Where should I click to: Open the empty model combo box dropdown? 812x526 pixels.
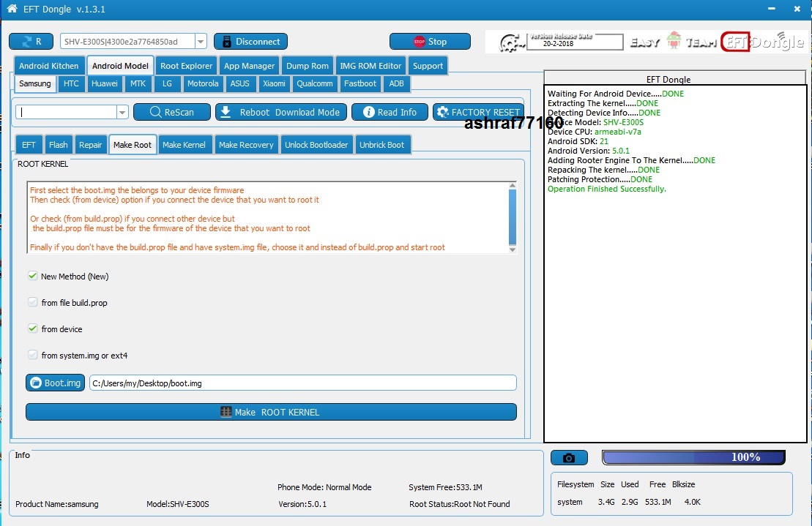122,112
